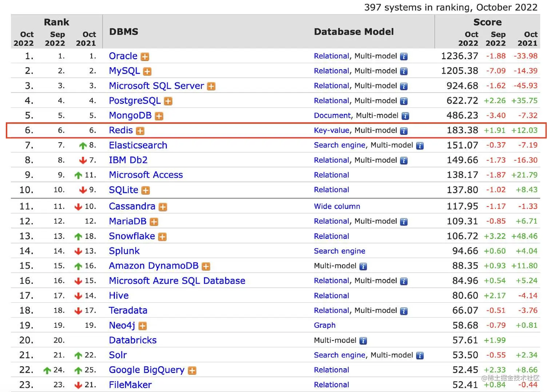This screenshot has width=550, height=392.
Task: Click the Snowflake score value 106.72
Action: (462, 236)
